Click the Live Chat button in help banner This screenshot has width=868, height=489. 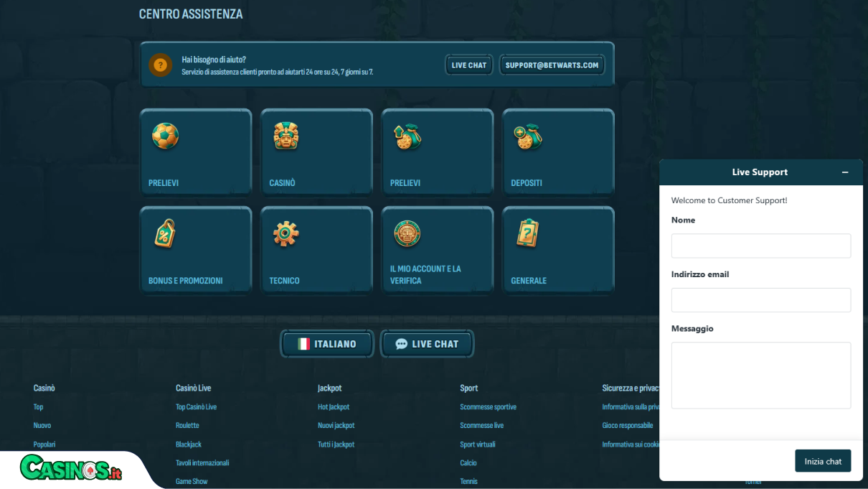tap(469, 65)
